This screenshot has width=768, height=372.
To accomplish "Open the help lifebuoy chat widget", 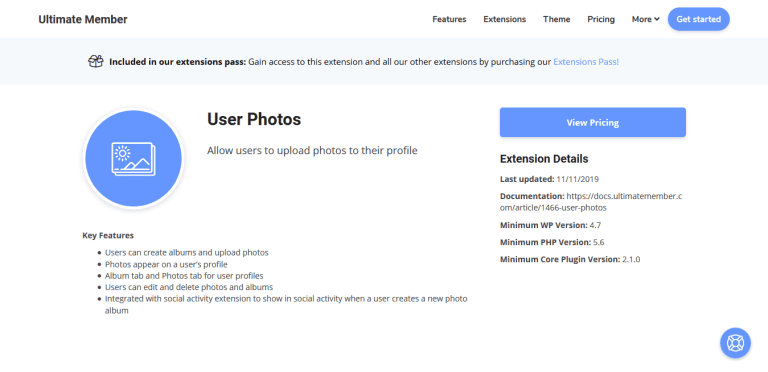I will pyautogui.click(x=735, y=343).
